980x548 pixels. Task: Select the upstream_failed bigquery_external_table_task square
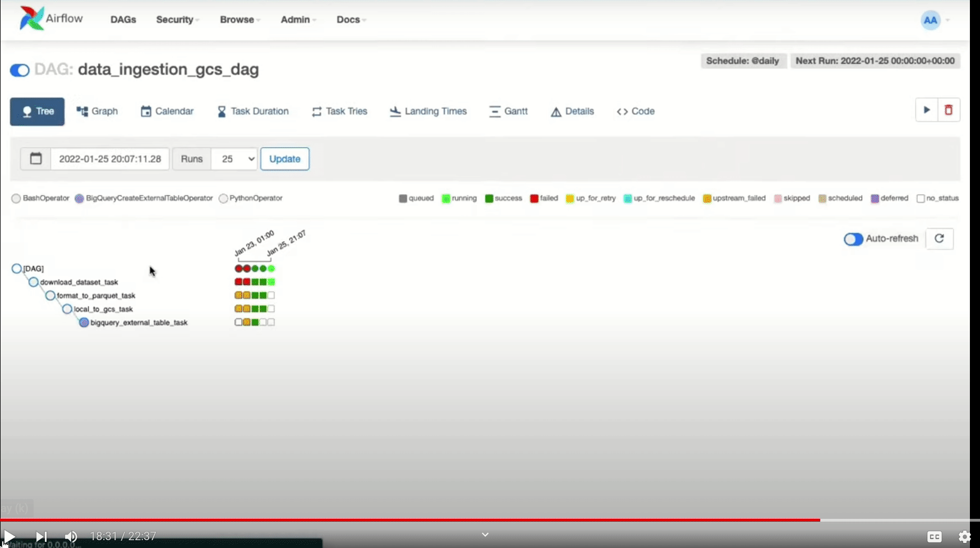(x=247, y=323)
